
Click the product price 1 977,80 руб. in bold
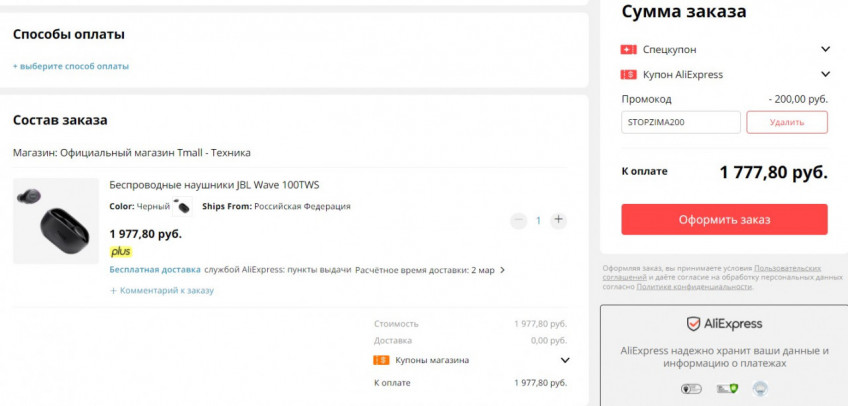tap(146, 234)
